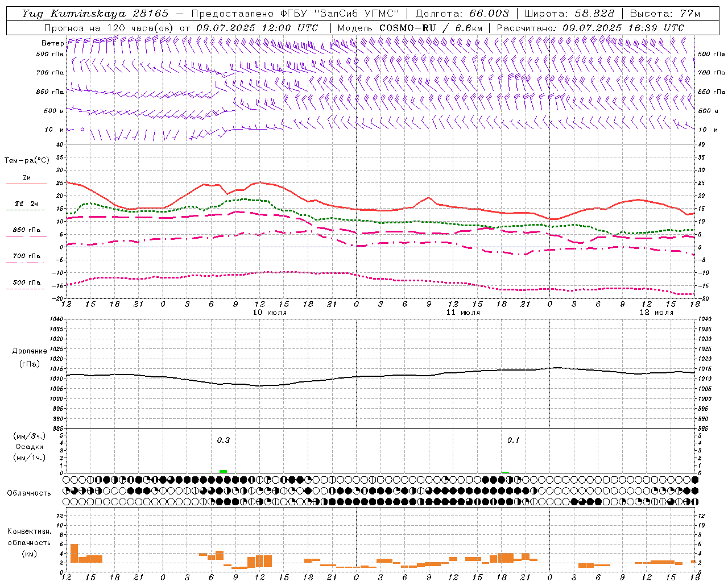Click the 2м temperature legend entry
Screen dimensions: 728x582
(x=27, y=178)
